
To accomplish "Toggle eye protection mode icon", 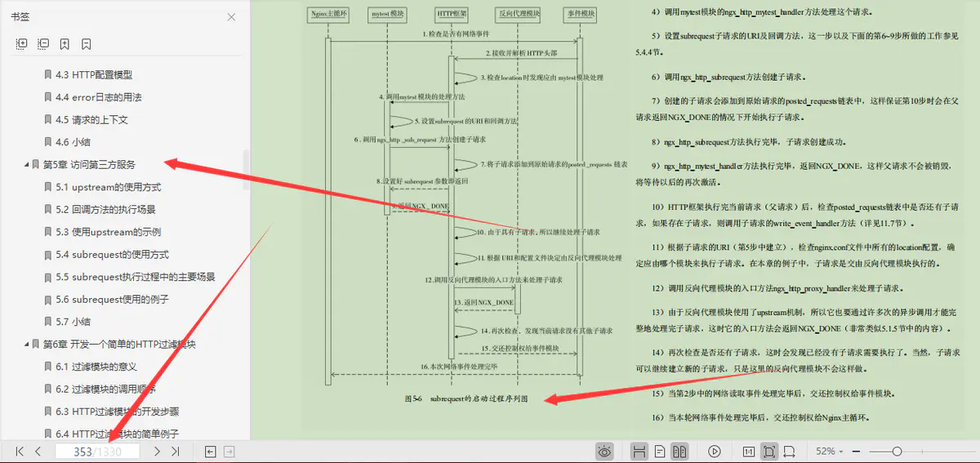I will point(604,451).
